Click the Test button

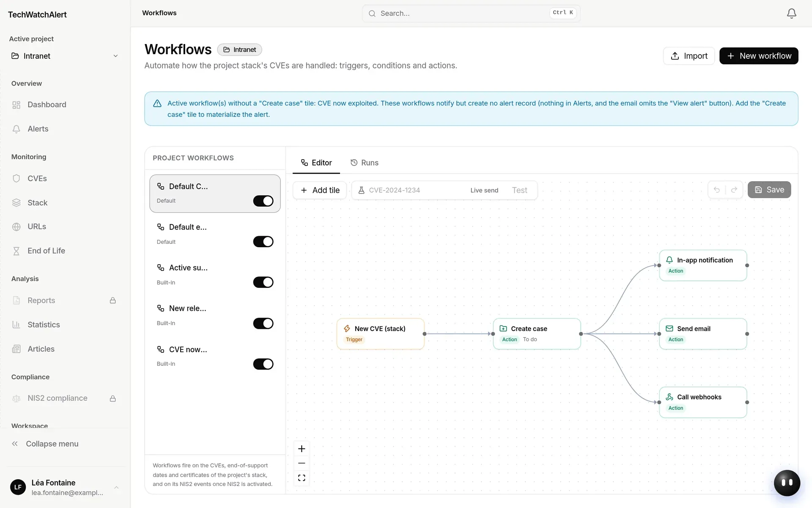(x=519, y=190)
